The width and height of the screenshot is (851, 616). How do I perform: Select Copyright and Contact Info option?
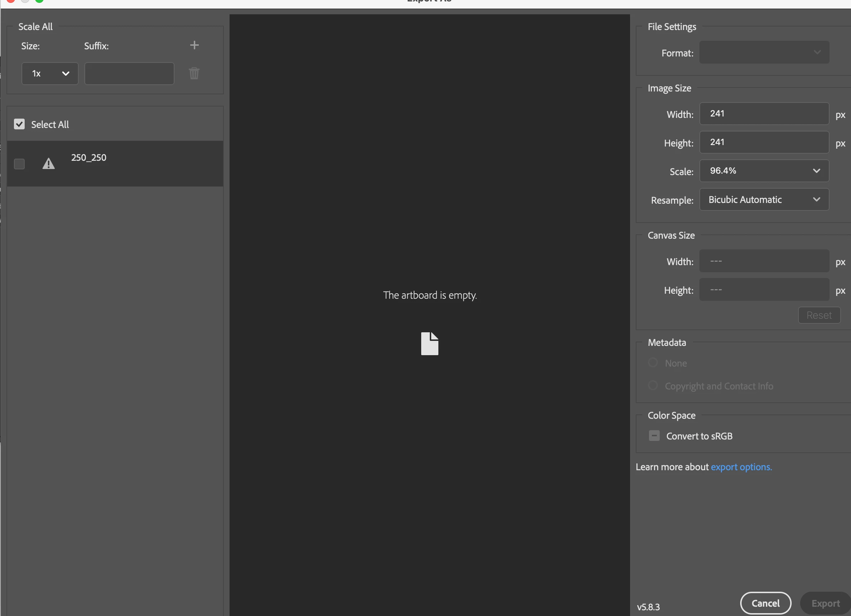pyautogui.click(x=653, y=386)
